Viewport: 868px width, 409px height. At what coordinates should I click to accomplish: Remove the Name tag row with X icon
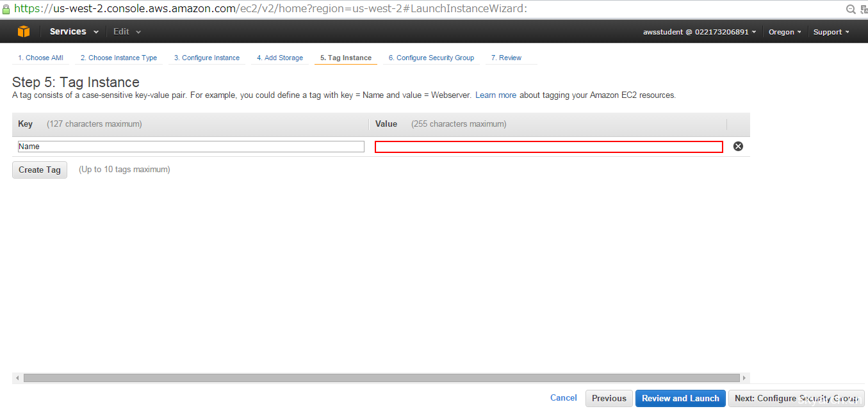pyautogui.click(x=738, y=147)
